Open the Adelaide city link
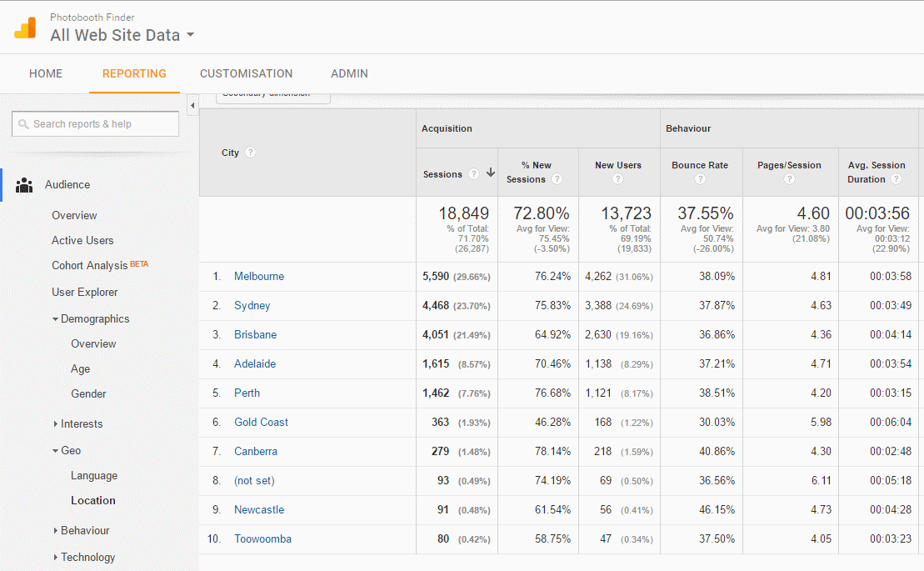The image size is (924, 571). [255, 363]
